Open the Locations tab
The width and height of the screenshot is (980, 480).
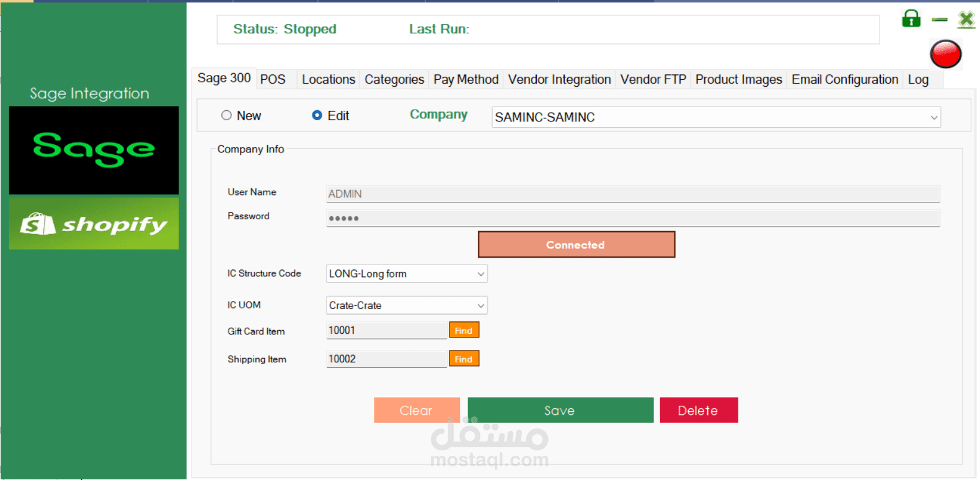tap(329, 79)
